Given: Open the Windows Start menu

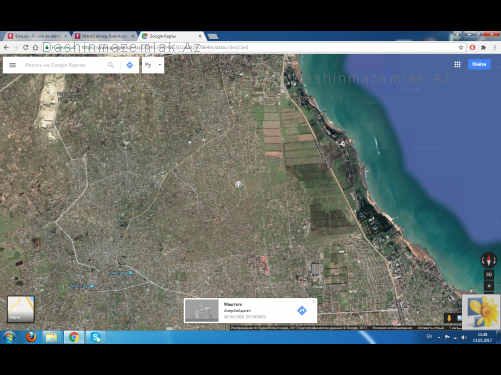Looking at the screenshot, I should (x=9, y=337).
